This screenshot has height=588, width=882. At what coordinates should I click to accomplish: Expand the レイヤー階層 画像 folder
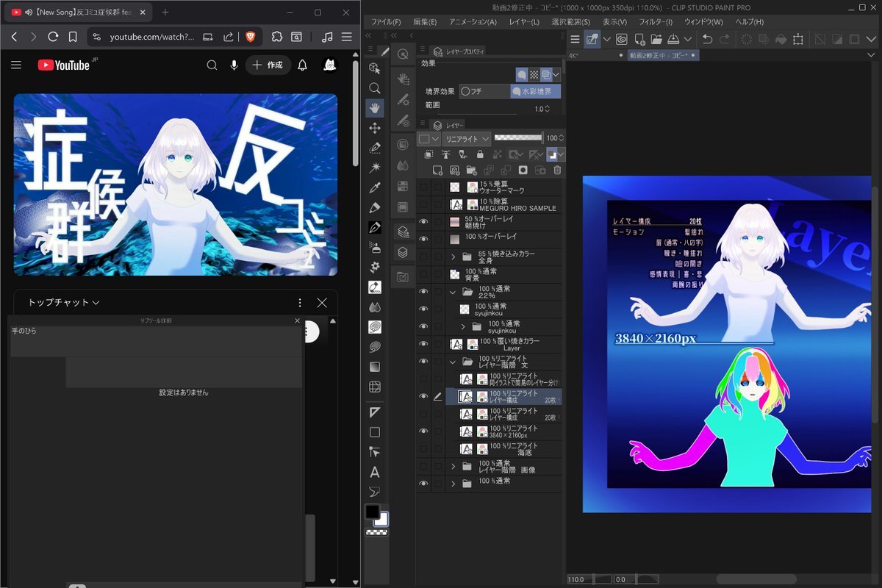[453, 466]
